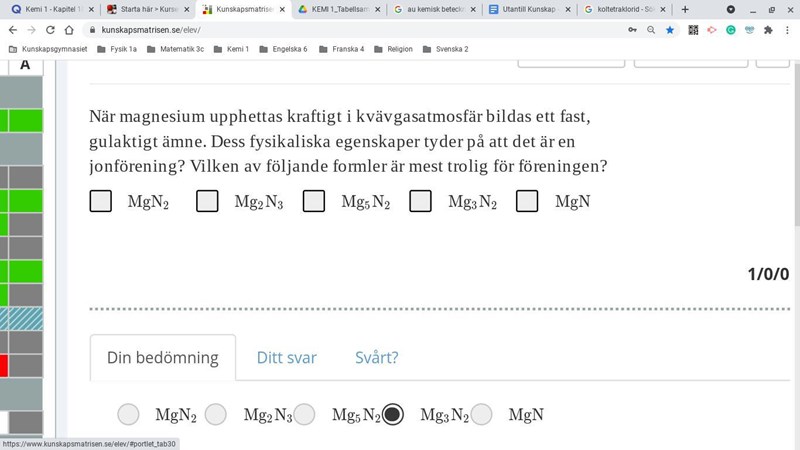Select the MgN radio button in assessment

coord(482,414)
